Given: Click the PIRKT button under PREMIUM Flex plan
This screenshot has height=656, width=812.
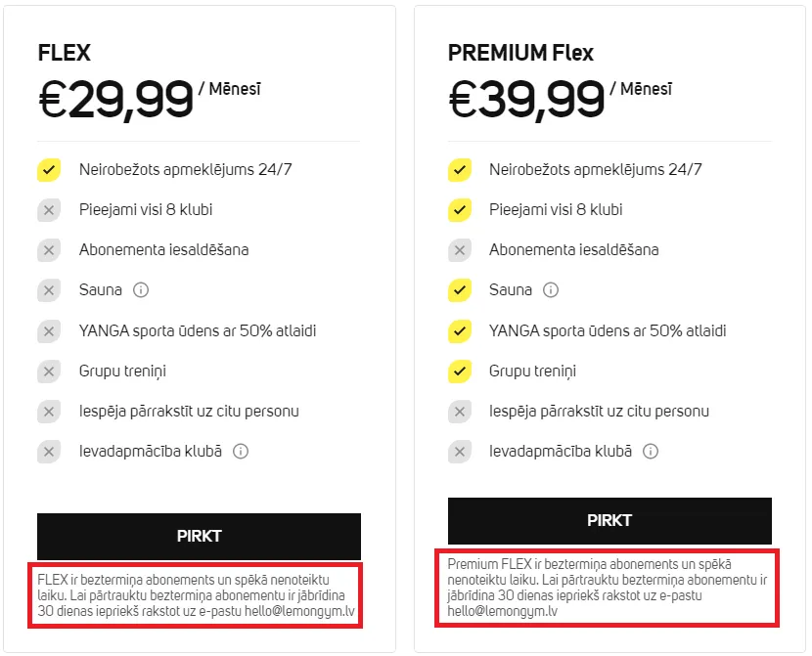Looking at the screenshot, I should (x=609, y=520).
